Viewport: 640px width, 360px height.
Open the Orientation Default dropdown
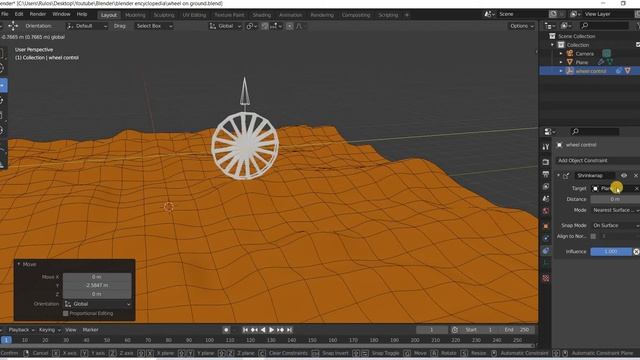[x=87, y=26]
